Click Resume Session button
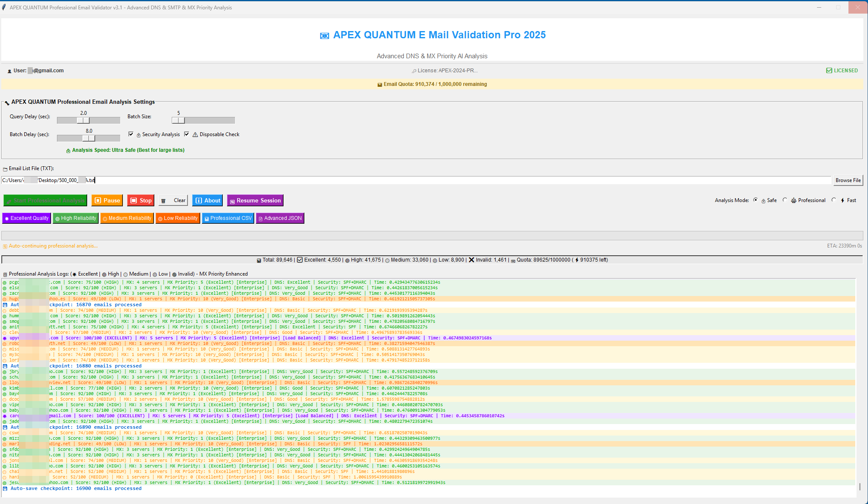Image resolution: width=868 pixels, height=504 pixels. pyautogui.click(x=255, y=200)
